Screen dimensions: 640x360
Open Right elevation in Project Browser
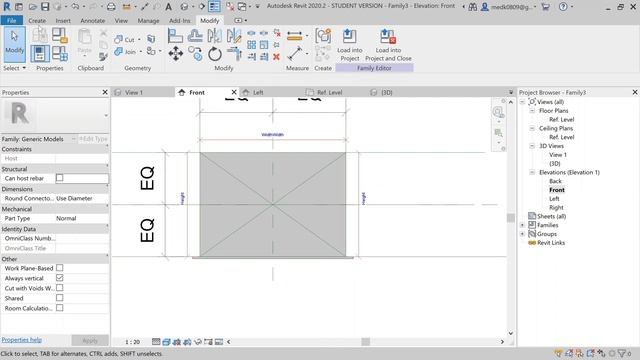556,207
